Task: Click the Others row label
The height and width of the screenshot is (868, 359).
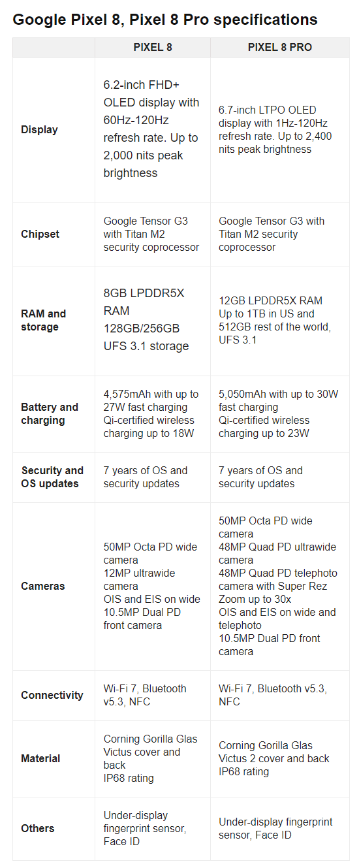Action: point(38,828)
